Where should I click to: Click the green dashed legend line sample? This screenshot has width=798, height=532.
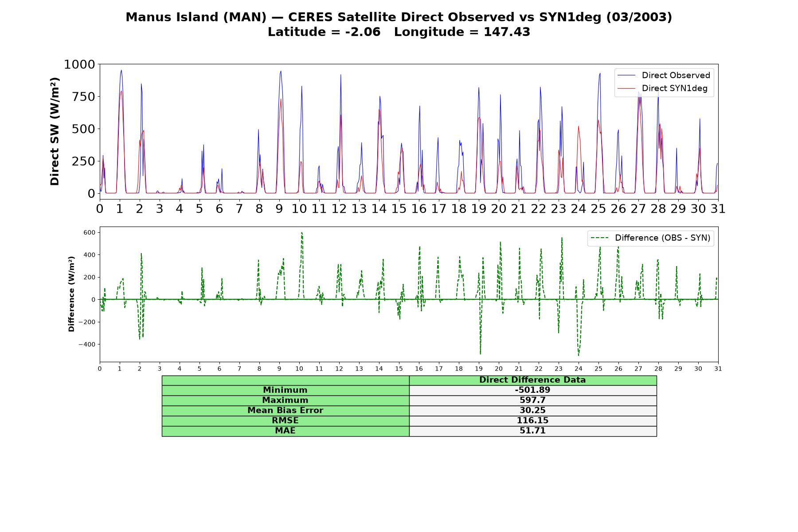pyautogui.click(x=600, y=238)
